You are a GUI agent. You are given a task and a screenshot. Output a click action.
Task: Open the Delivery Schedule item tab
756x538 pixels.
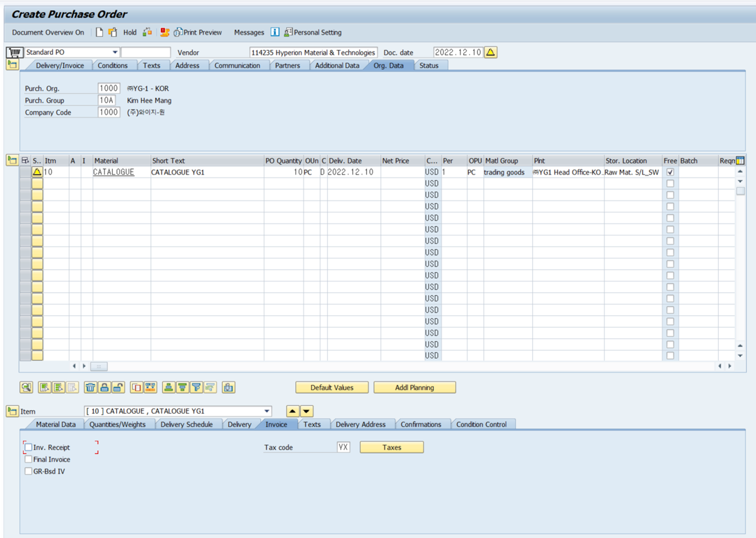pyautogui.click(x=186, y=424)
